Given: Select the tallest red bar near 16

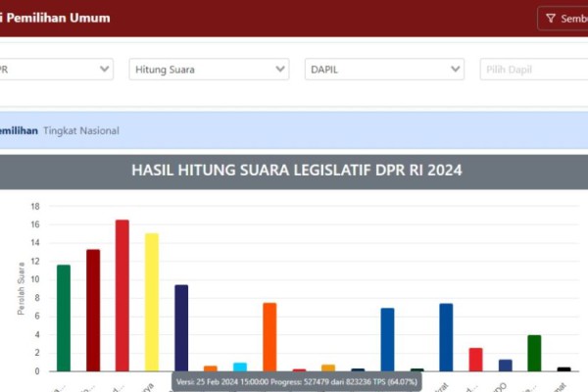Looking at the screenshot, I should point(122,296).
